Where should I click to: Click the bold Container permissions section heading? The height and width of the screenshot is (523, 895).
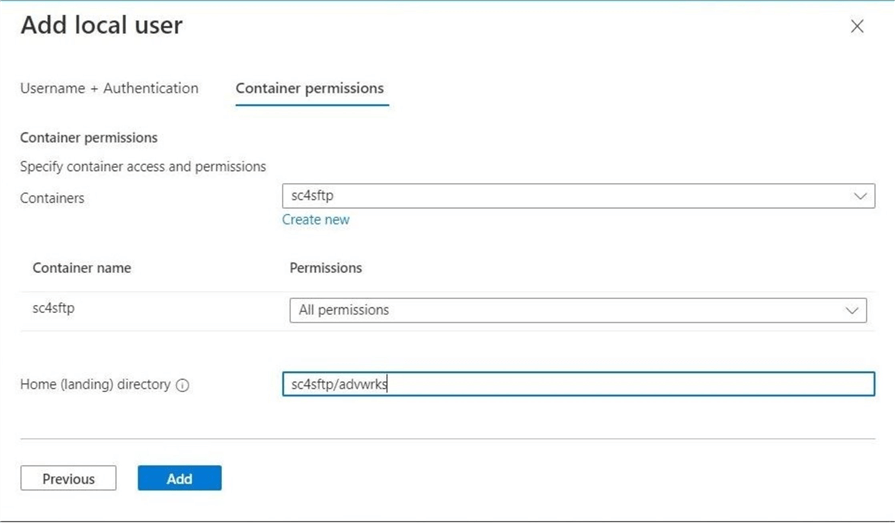point(89,138)
